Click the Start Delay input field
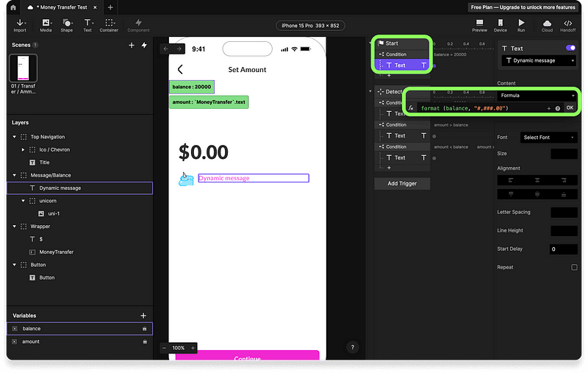Screen dimensions: 588x373 point(564,249)
